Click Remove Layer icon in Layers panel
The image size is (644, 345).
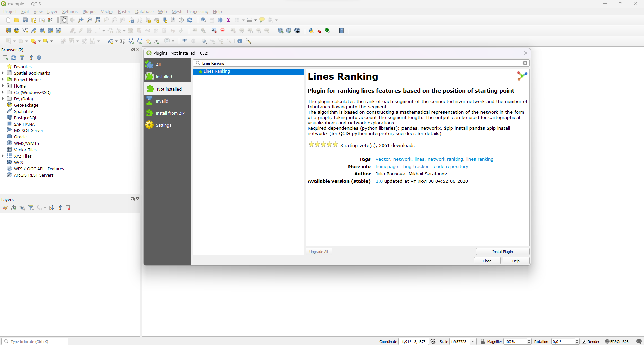pos(68,208)
